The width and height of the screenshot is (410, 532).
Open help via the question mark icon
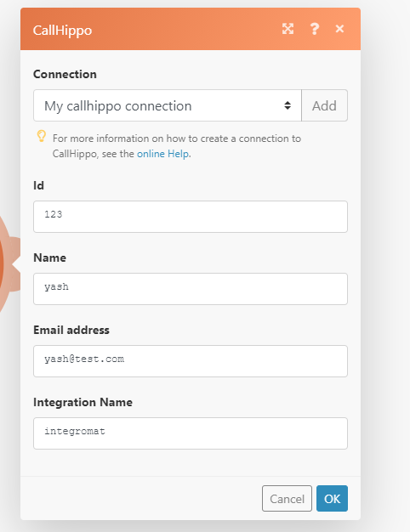point(315,29)
